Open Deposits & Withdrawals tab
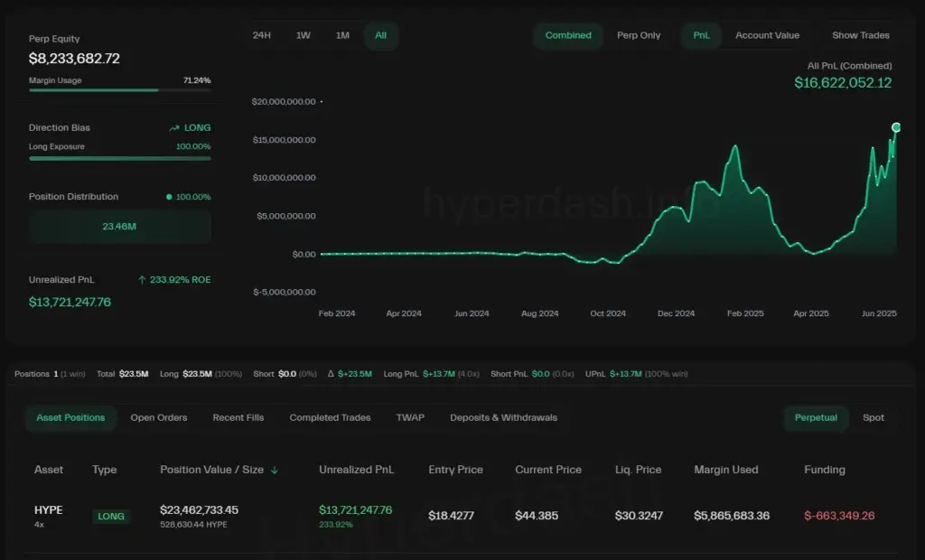This screenshot has width=925, height=560. [x=503, y=417]
